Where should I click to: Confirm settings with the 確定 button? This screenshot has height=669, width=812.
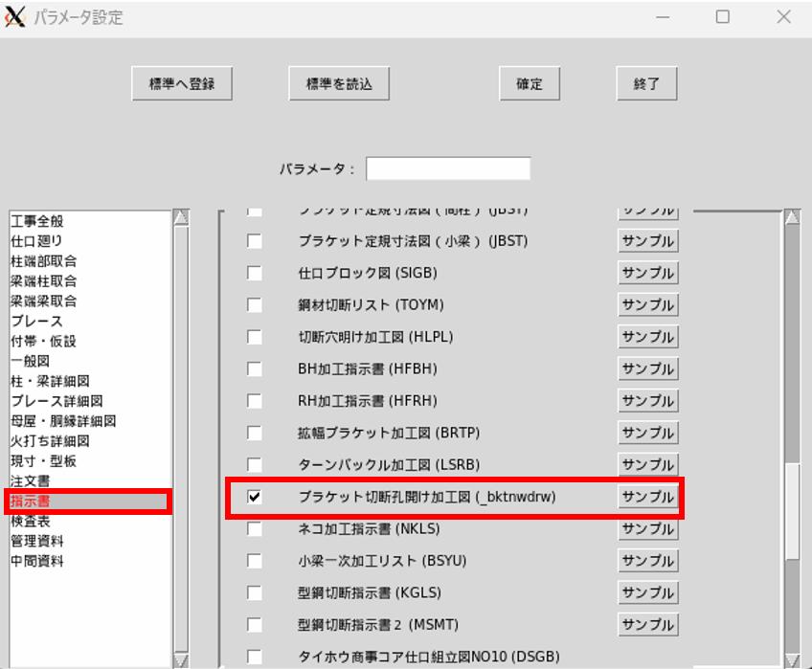pos(530,83)
